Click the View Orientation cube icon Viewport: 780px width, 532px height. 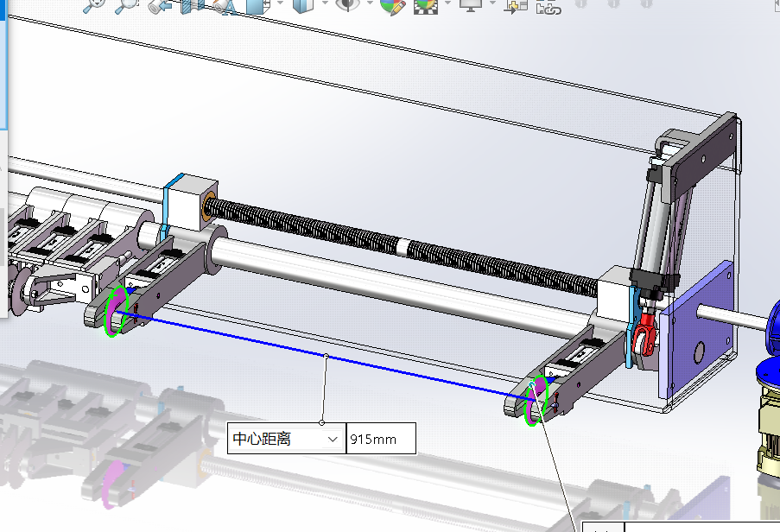(258, 6)
